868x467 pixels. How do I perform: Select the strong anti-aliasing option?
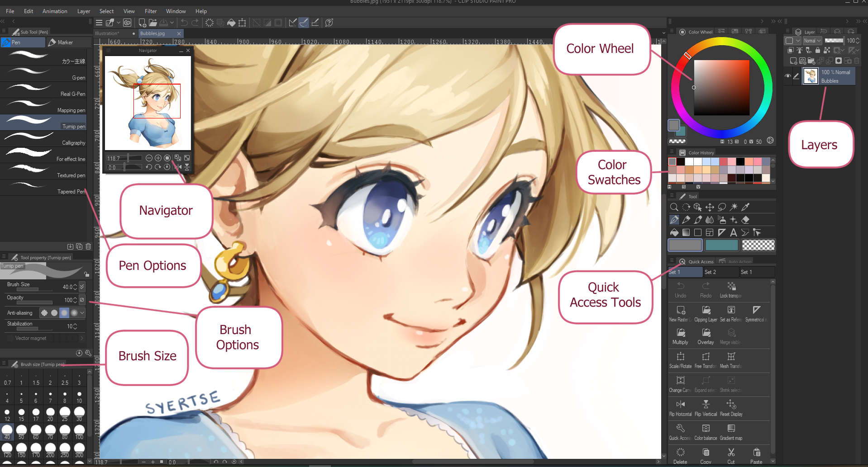point(74,313)
